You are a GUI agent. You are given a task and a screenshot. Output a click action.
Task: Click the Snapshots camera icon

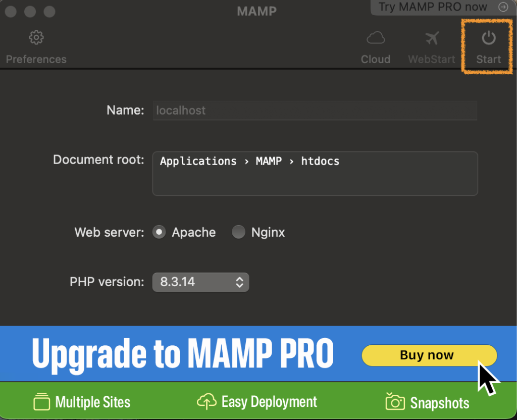tap(395, 401)
